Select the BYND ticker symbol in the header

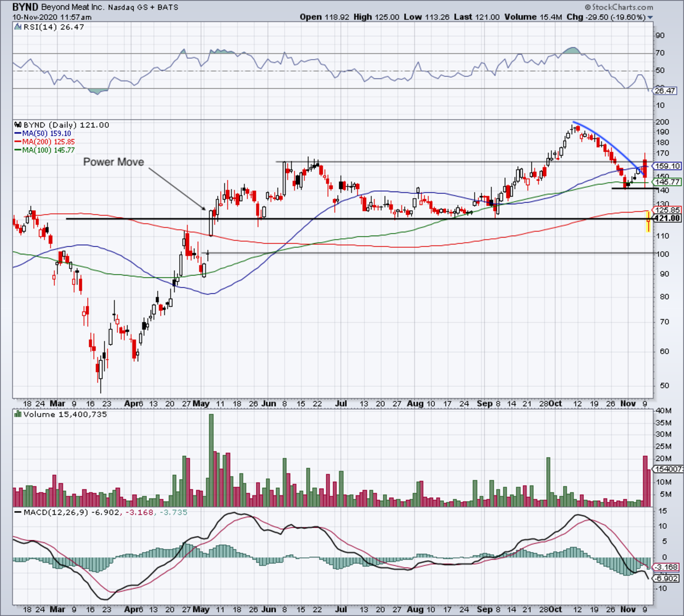click(26, 7)
